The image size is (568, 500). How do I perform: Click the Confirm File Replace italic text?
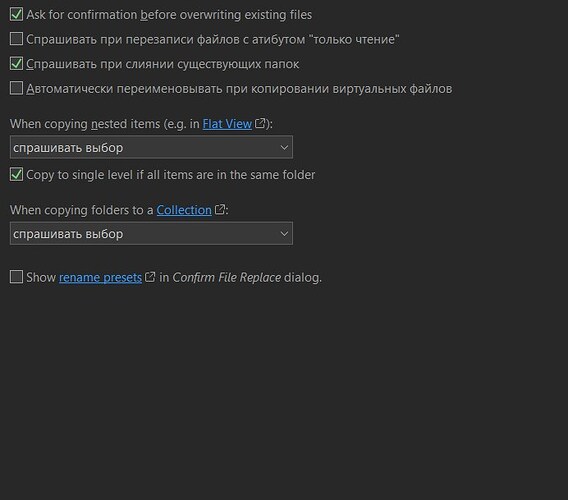pyautogui.click(x=227, y=278)
